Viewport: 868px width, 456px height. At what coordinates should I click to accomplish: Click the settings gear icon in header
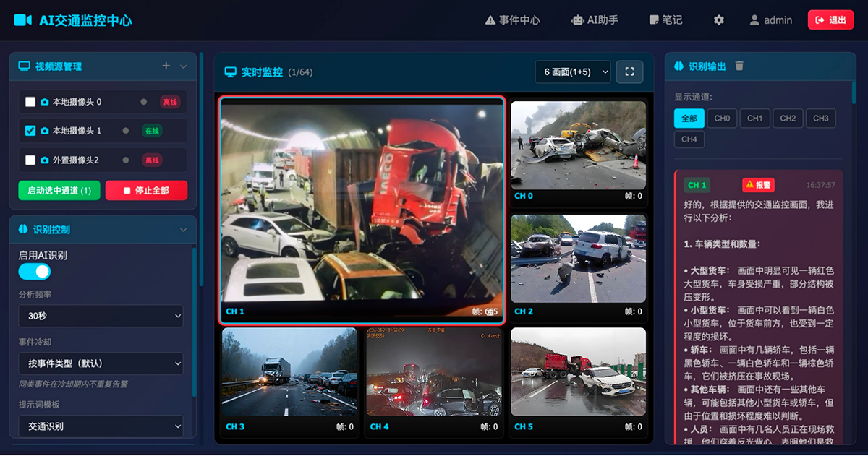tap(718, 20)
